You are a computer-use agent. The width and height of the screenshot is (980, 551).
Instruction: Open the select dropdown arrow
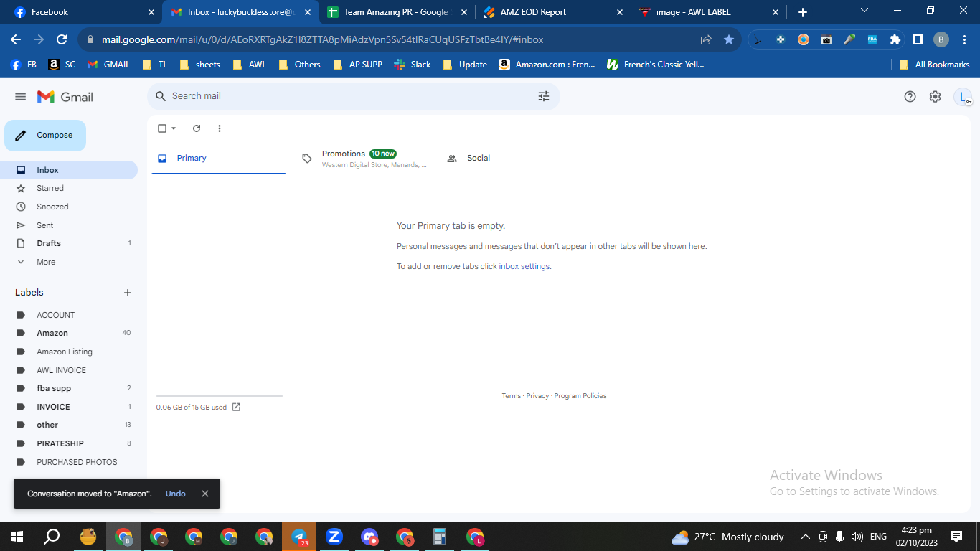pos(174,128)
